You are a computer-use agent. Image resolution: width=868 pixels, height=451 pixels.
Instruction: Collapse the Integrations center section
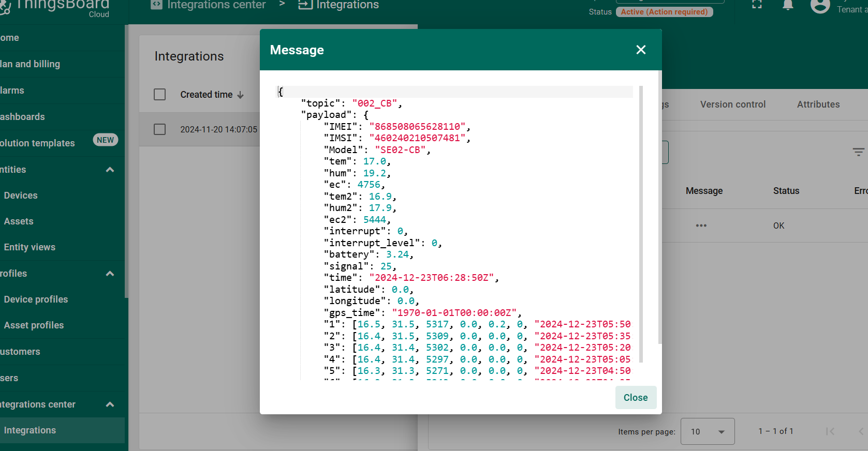110,404
